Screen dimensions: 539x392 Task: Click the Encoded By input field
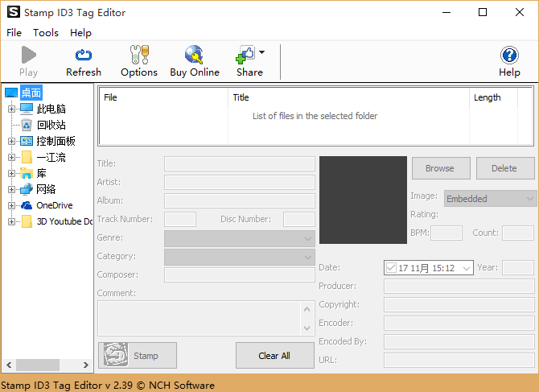459,342
